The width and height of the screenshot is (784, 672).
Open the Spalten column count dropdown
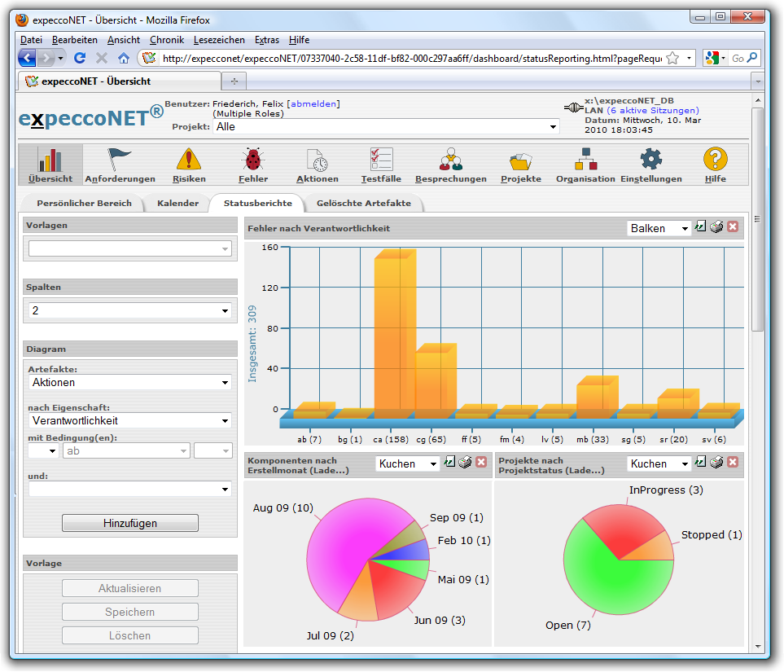tap(130, 310)
